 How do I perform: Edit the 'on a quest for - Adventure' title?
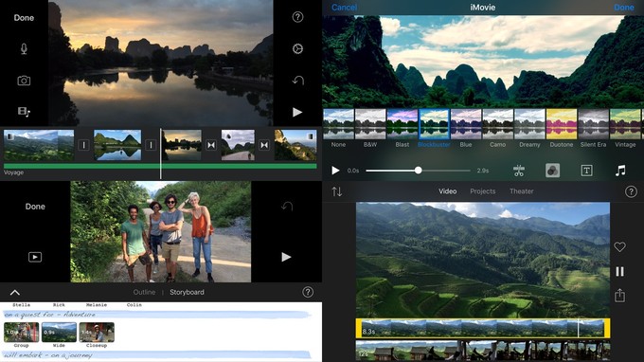click(x=156, y=315)
